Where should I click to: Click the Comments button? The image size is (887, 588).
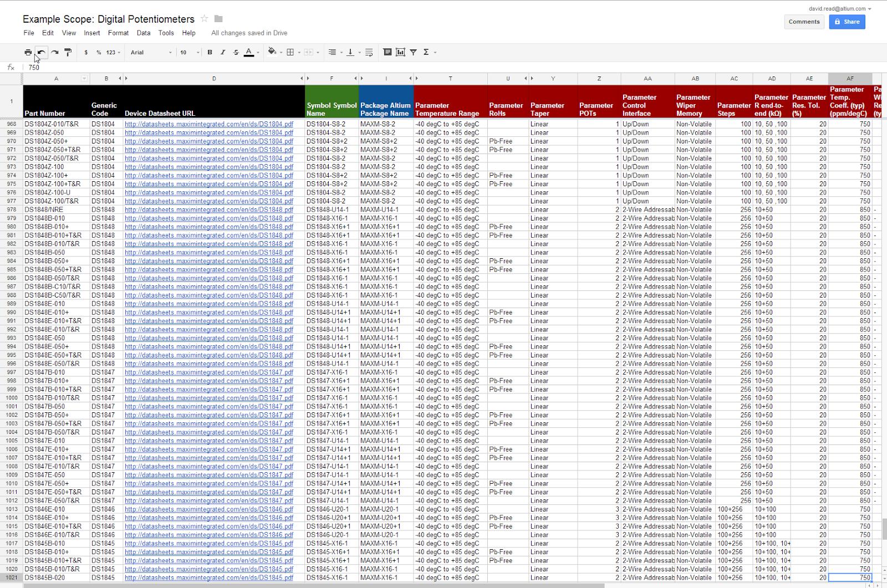click(804, 22)
